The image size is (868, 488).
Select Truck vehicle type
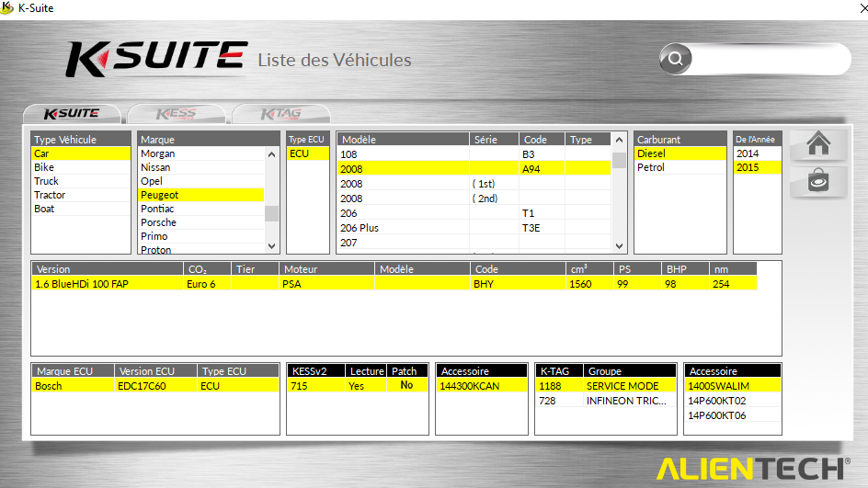81,181
